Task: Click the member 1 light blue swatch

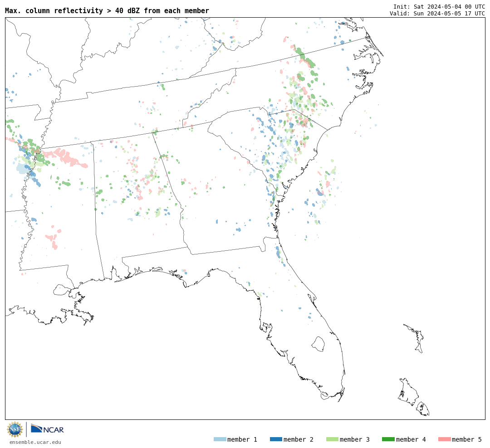Action: point(220,439)
